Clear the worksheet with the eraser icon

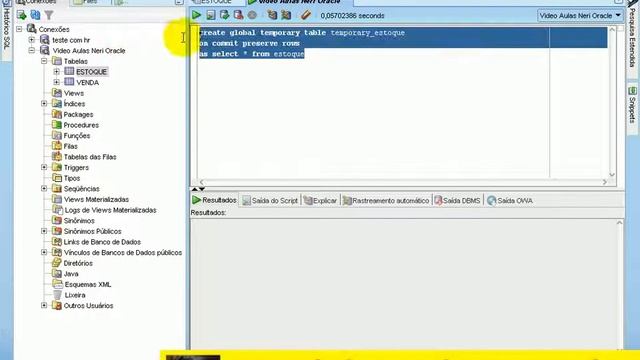click(306, 15)
